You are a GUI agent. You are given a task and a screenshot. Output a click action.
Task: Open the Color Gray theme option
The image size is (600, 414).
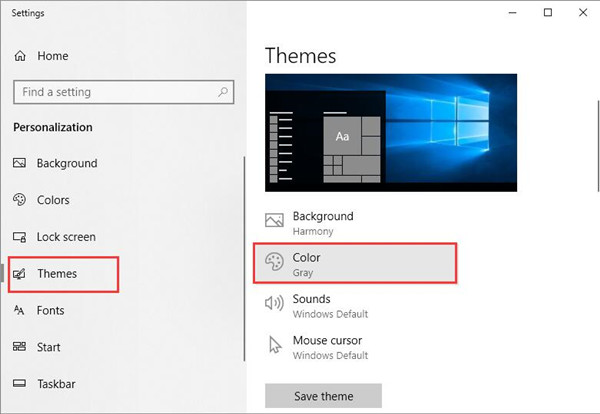tap(355, 264)
